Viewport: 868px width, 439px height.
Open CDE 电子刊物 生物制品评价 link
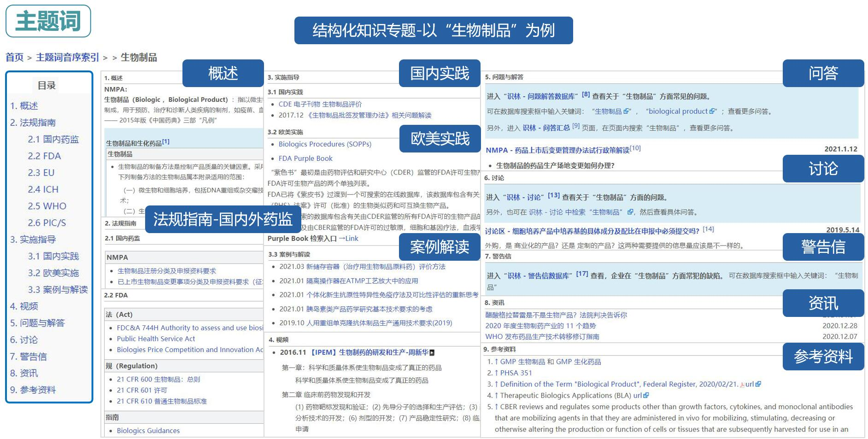[x=320, y=104]
